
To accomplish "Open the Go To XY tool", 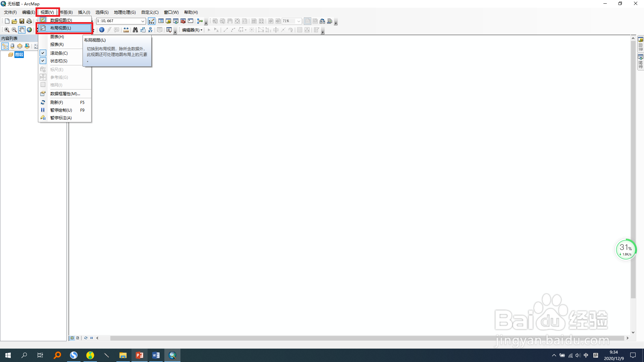I will [150, 30].
